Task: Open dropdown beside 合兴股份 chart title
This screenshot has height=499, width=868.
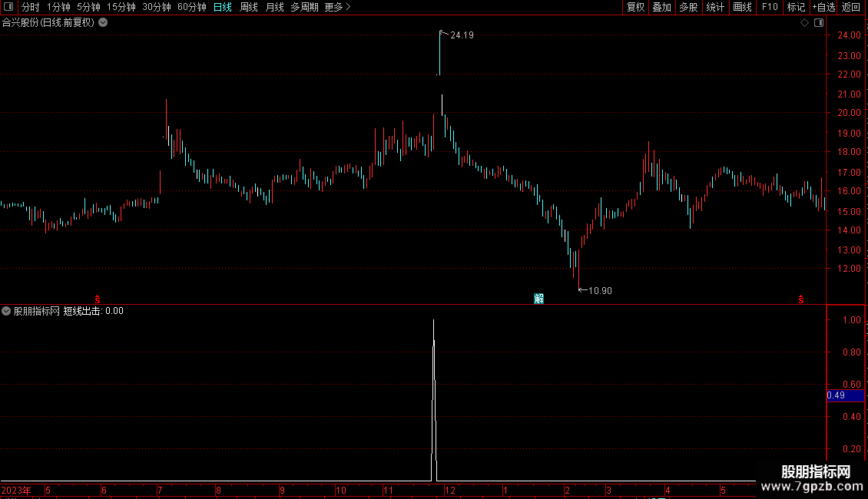Action: point(103,23)
